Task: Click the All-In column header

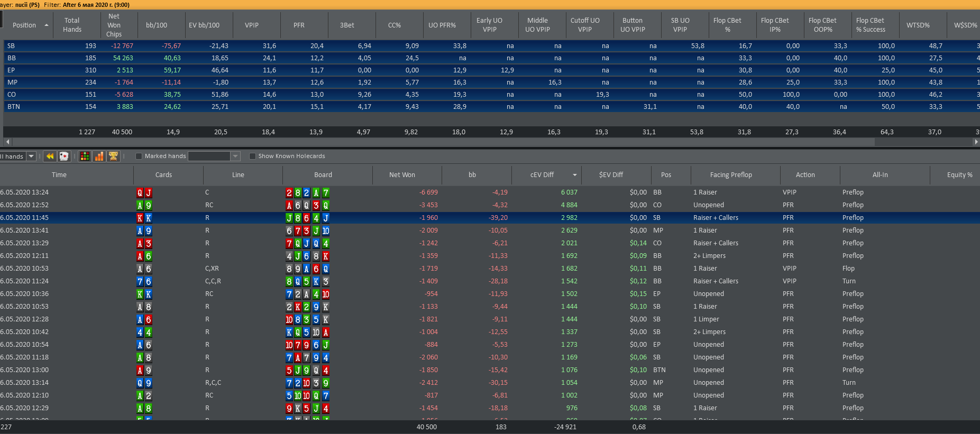Action: (880, 175)
